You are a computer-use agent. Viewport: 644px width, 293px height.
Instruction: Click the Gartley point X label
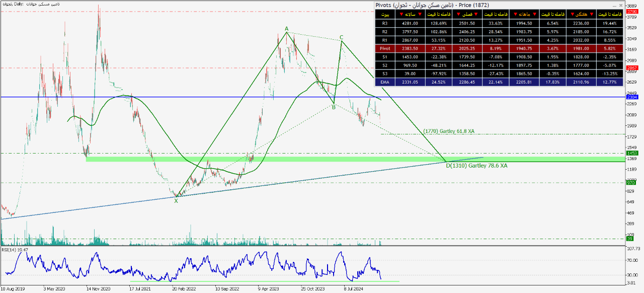[x=176, y=201]
